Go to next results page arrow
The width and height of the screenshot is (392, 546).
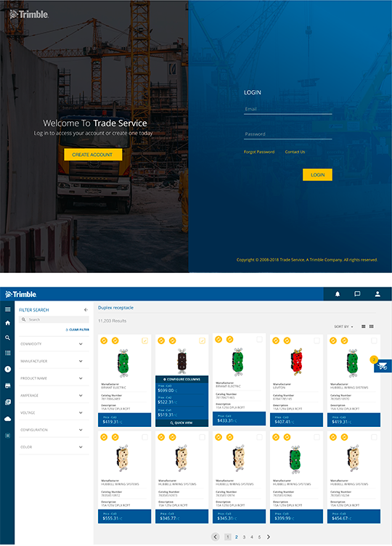(x=269, y=537)
